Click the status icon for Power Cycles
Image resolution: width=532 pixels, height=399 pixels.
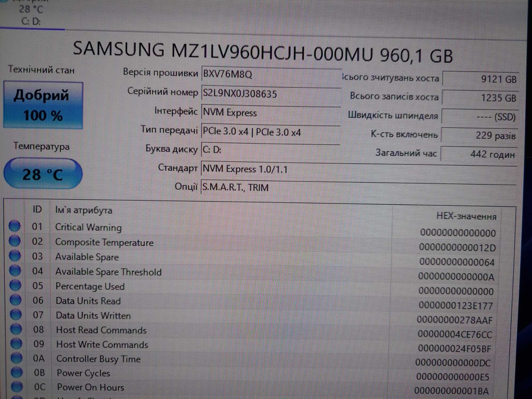pyautogui.click(x=17, y=372)
